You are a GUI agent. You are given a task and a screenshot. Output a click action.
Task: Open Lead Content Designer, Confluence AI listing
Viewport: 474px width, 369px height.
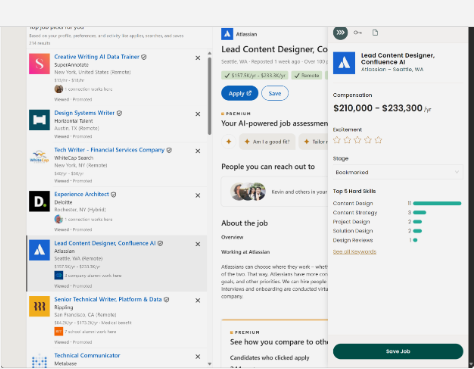click(x=105, y=243)
